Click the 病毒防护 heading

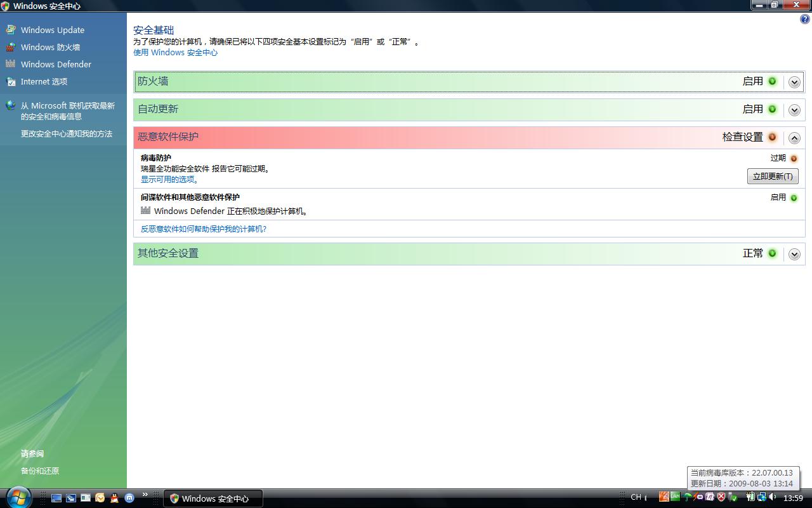156,158
